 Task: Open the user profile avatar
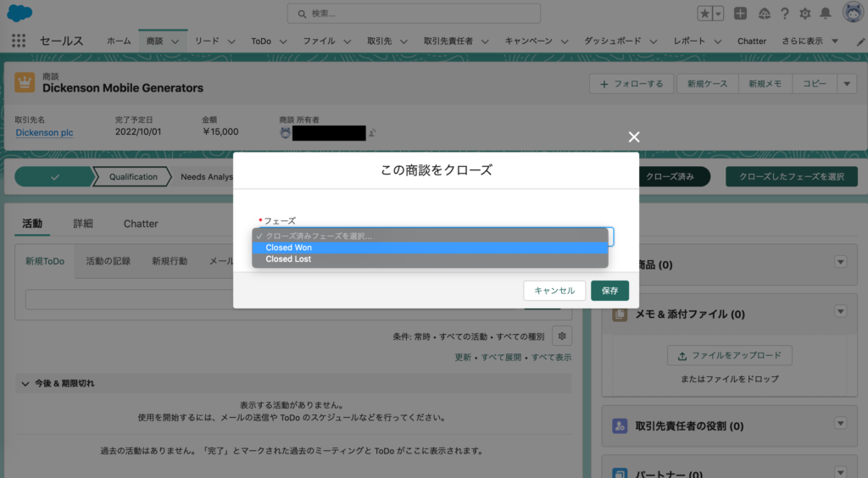pyautogui.click(x=853, y=13)
